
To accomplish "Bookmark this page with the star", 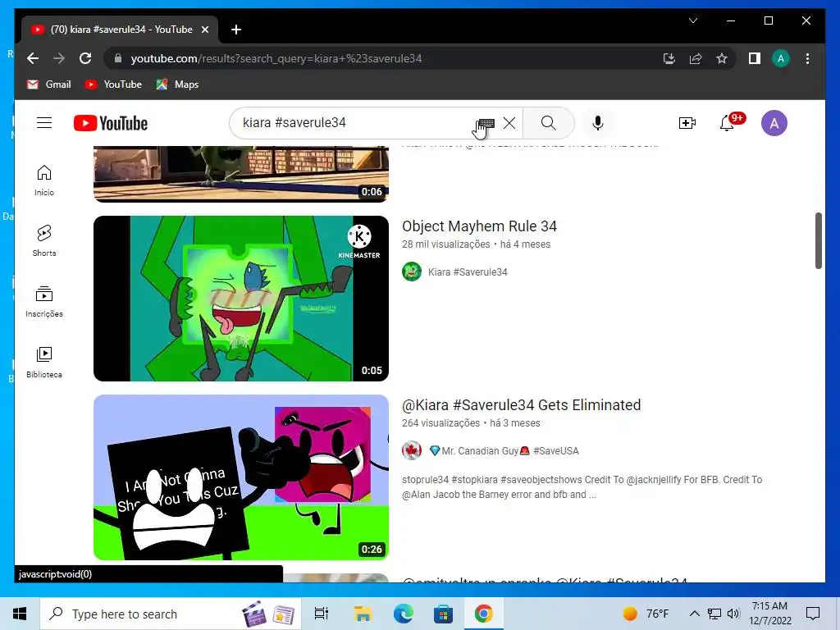I will pyautogui.click(x=722, y=58).
